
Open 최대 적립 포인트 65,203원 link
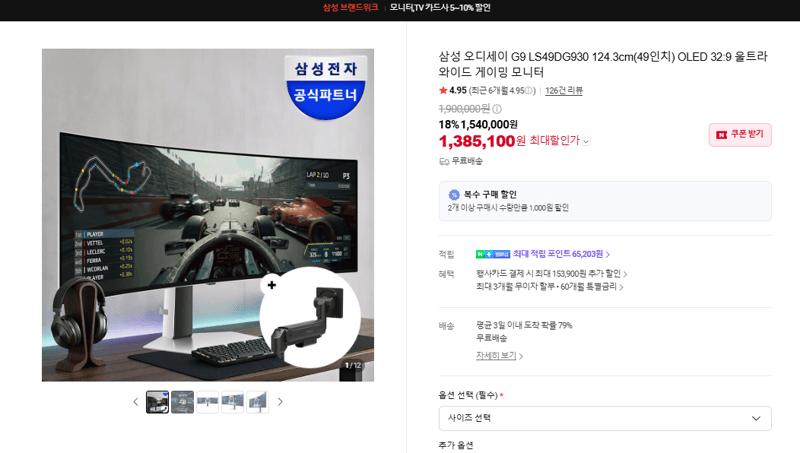pos(561,254)
